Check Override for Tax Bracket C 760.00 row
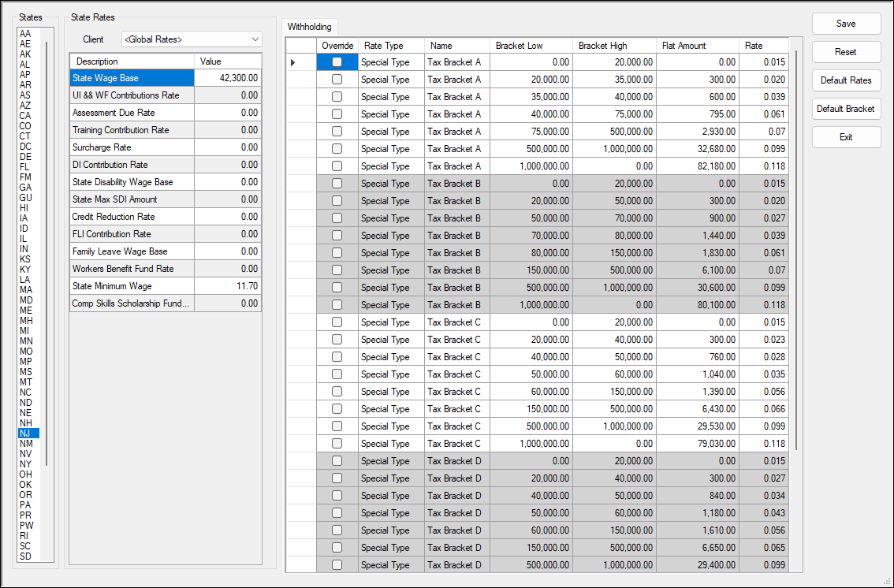The image size is (894, 588). coord(337,357)
